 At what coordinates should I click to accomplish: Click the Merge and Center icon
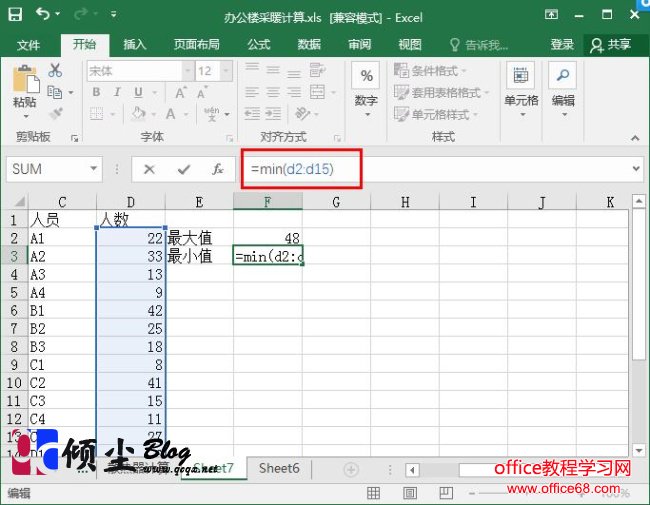coord(318,92)
